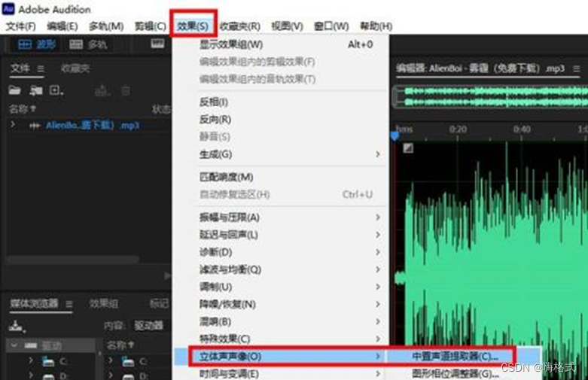Sort files by the 名称 column header

click(x=22, y=109)
